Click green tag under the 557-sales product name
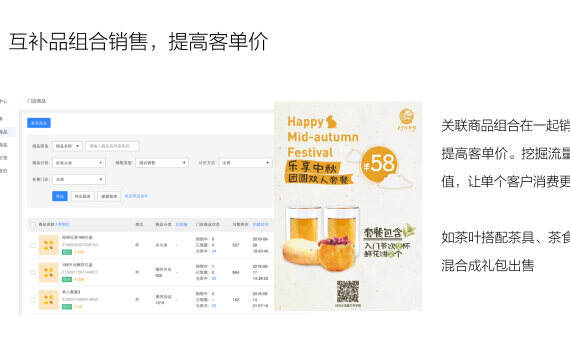The image size is (570, 360). point(67,252)
